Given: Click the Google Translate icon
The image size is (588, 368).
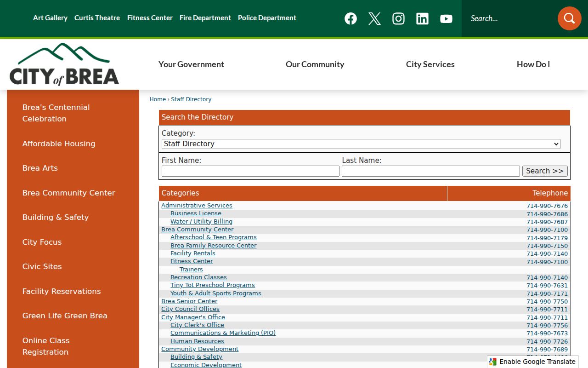Looking at the screenshot, I should pos(493,362).
